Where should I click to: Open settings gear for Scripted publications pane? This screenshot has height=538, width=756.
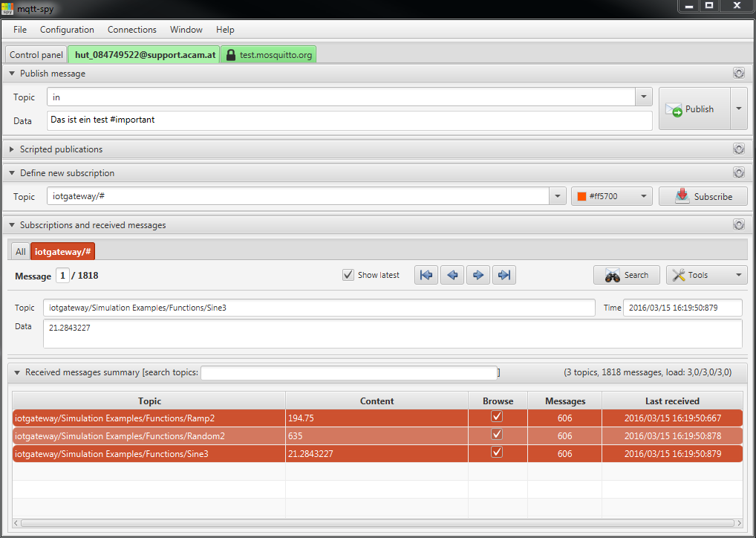tap(739, 149)
